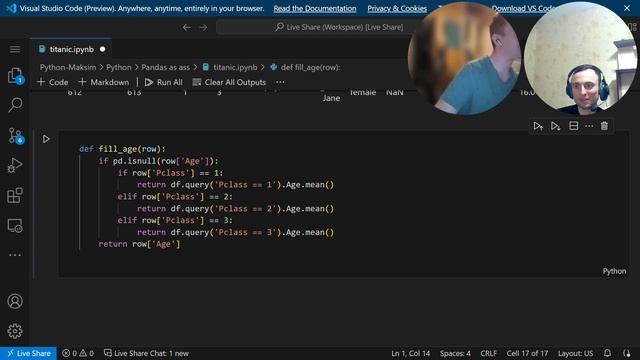
Task: Click return row['Age'] code line
Action: (139, 244)
